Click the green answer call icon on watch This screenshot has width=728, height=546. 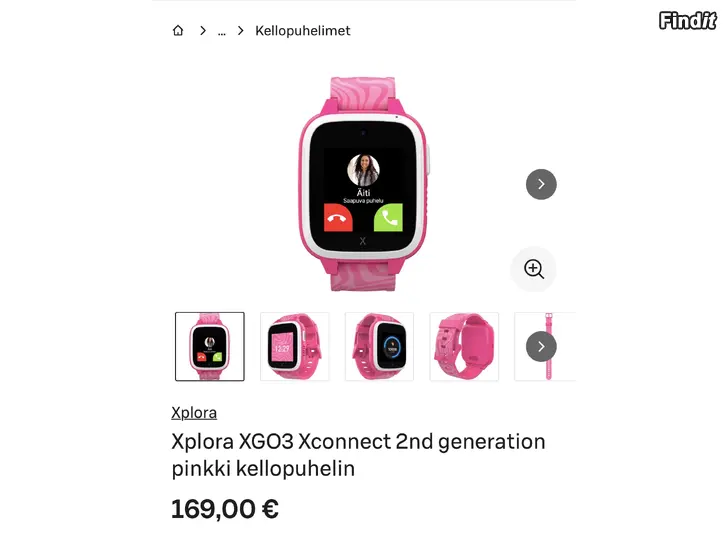click(388, 217)
